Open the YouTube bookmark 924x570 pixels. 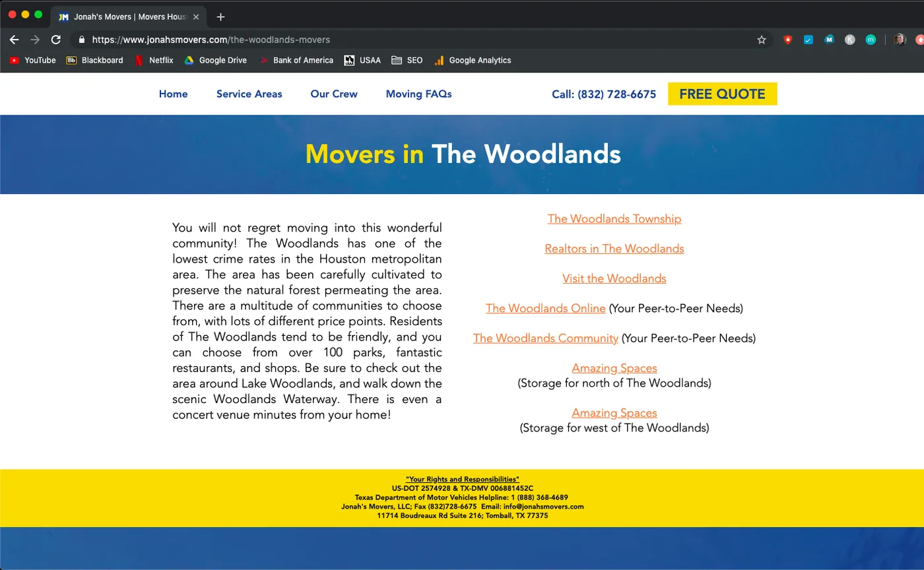32,60
